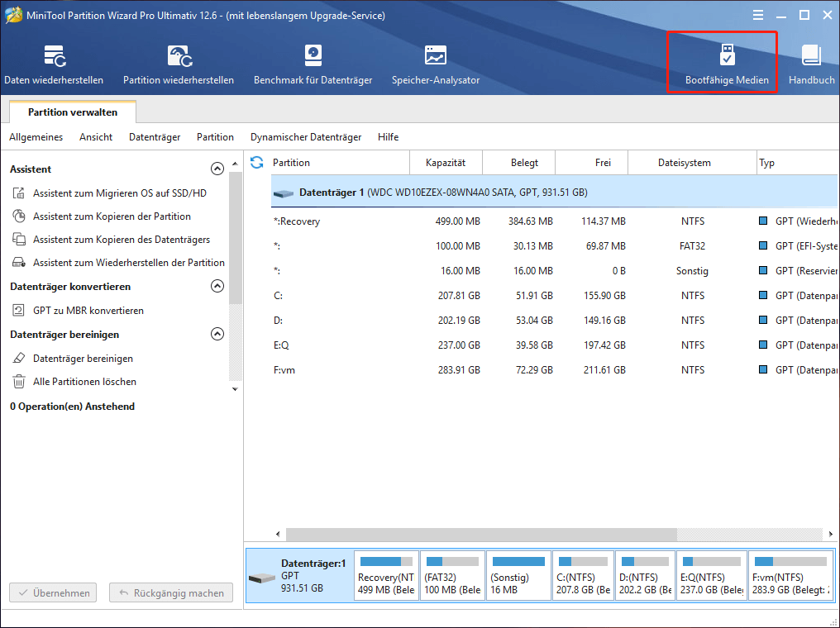Collapse Datenträger bereinigen section
Viewport: 840px width, 628px height.
(217, 334)
